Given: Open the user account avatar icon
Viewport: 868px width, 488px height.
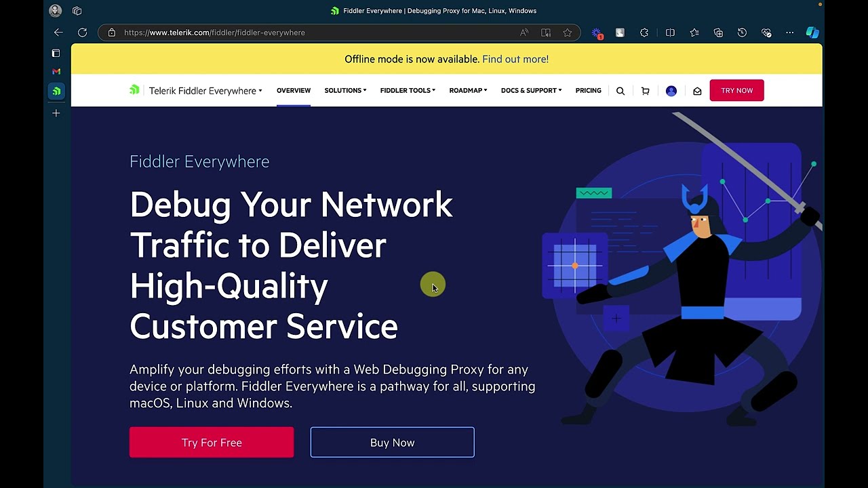Looking at the screenshot, I should point(671,91).
